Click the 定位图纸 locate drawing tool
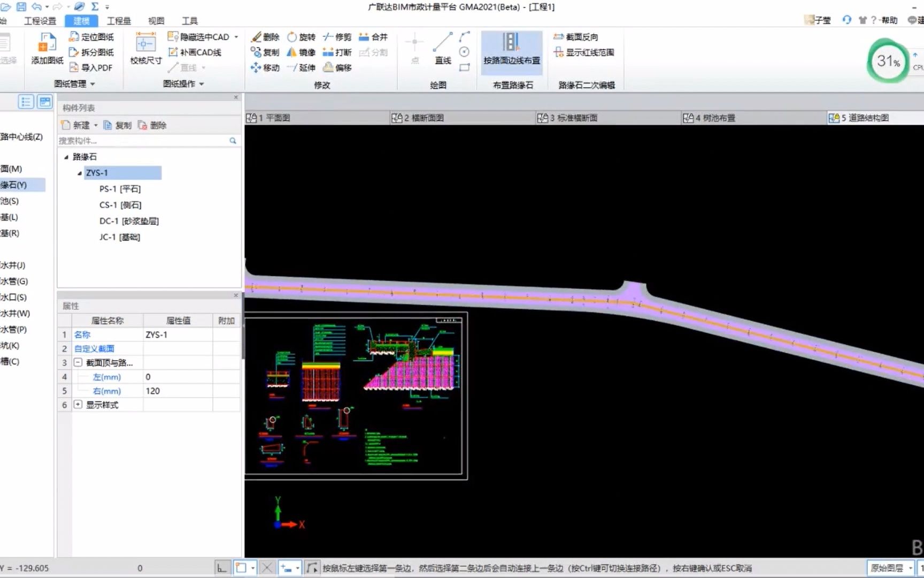The width and height of the screenshot is (924, 578). pos(91,37)
